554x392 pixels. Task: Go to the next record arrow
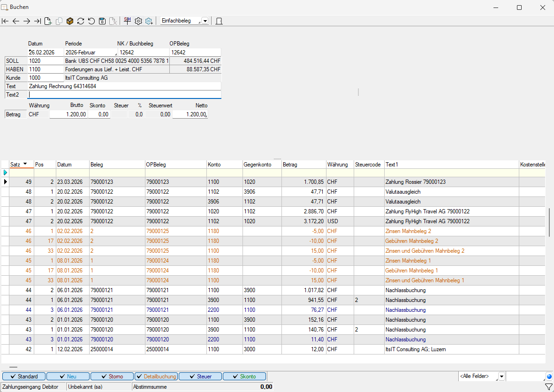click(27, 21)
